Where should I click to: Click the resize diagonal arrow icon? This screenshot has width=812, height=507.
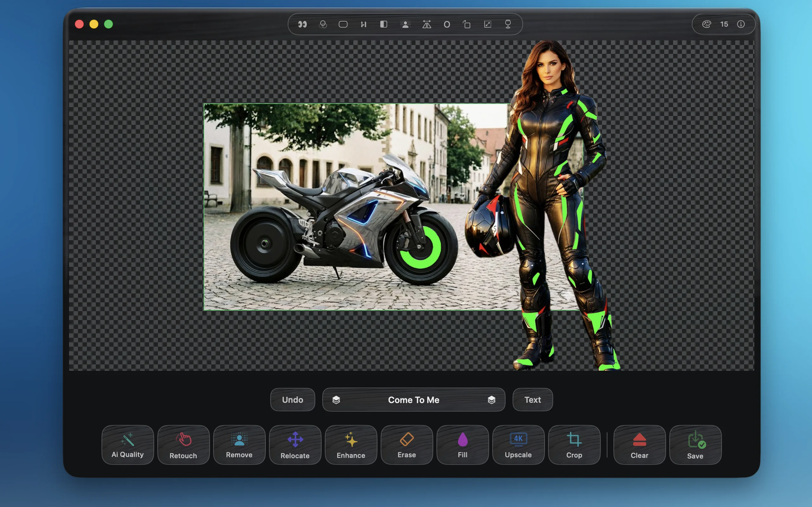click(x=488, y=24)
